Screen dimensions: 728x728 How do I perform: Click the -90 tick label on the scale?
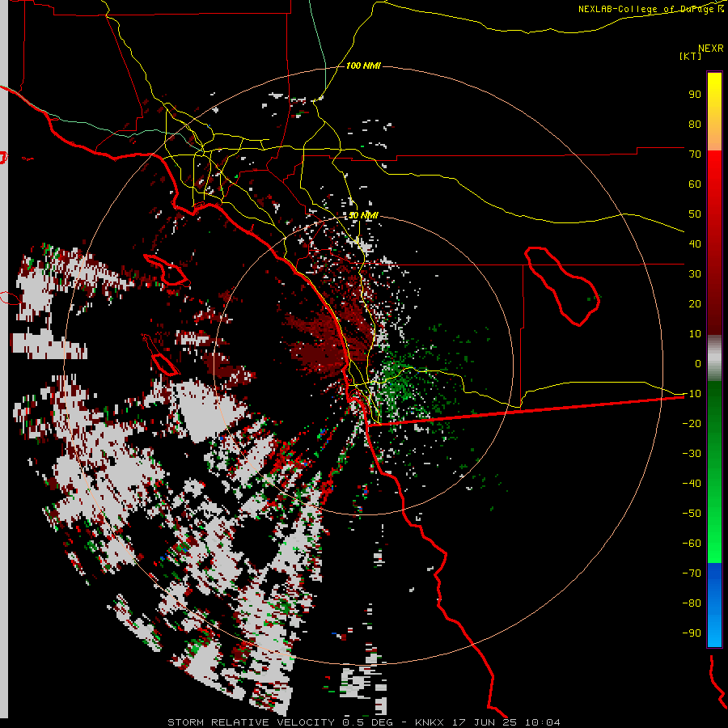tap(692, 633)
